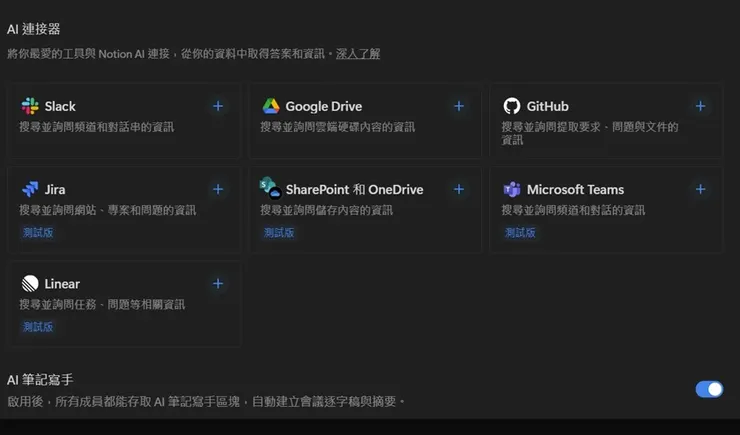Image resolution: width=740 pixels, height=435 pixels.
Task: Click the GitHub connector title
Action: click(547, 107)
